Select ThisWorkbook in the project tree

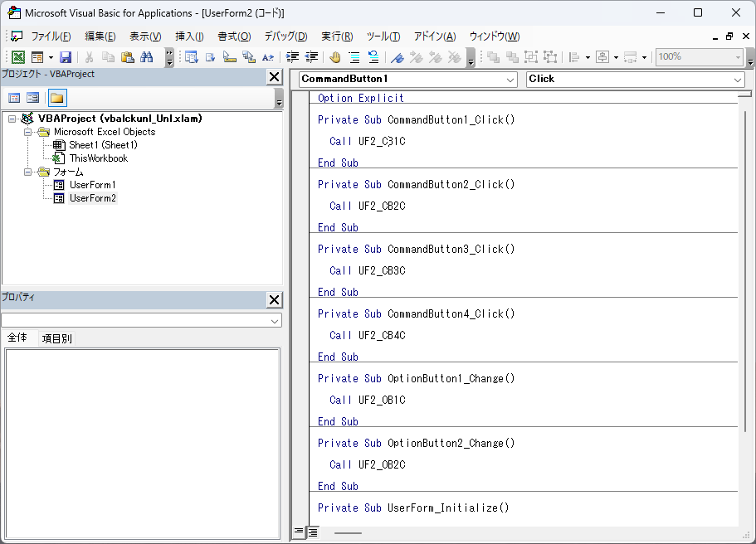click(x=98, y=158)
